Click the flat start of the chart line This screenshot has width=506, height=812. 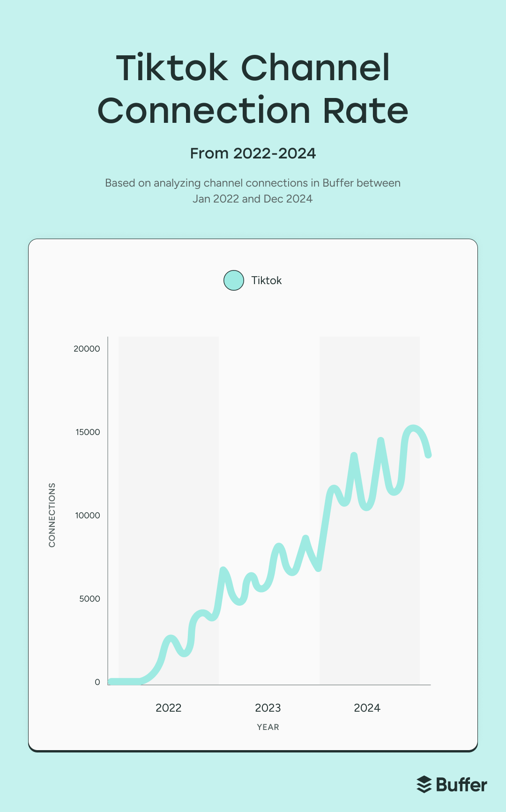point(124,681)
